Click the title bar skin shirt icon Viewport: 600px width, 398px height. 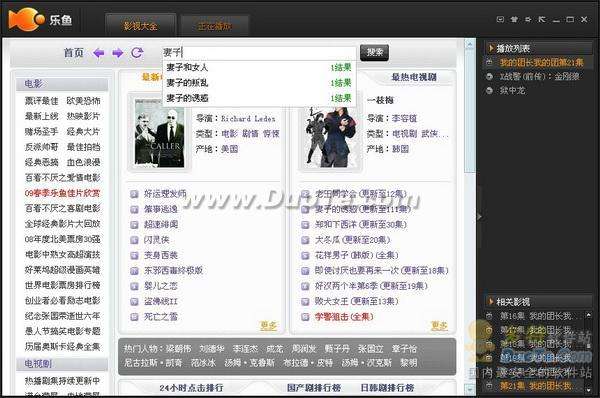point(514,19)
